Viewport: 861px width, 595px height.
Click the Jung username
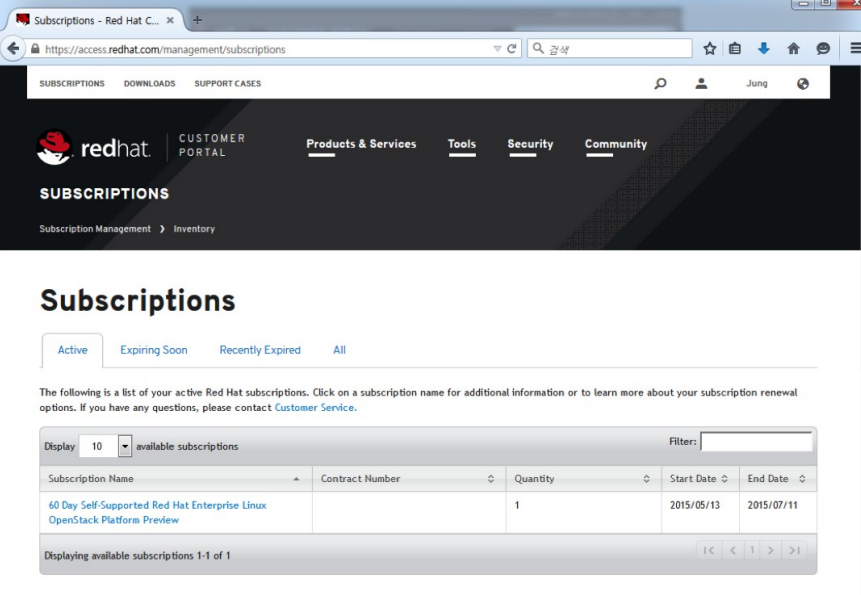pyautogui.click(x=757, y=83)
